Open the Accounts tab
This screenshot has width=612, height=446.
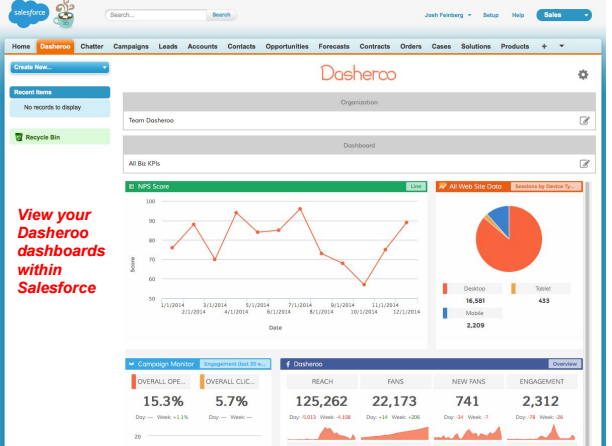(x=202, y=46)
